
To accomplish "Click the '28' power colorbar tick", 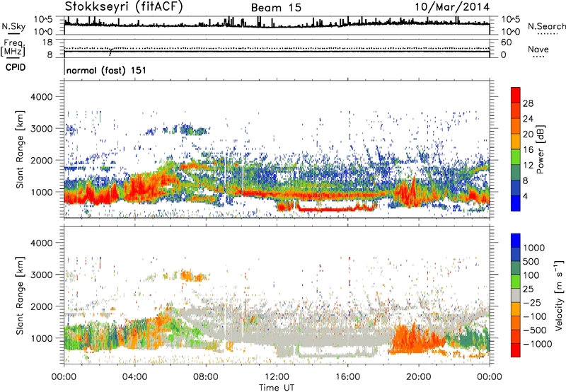I will click(528, 103).
